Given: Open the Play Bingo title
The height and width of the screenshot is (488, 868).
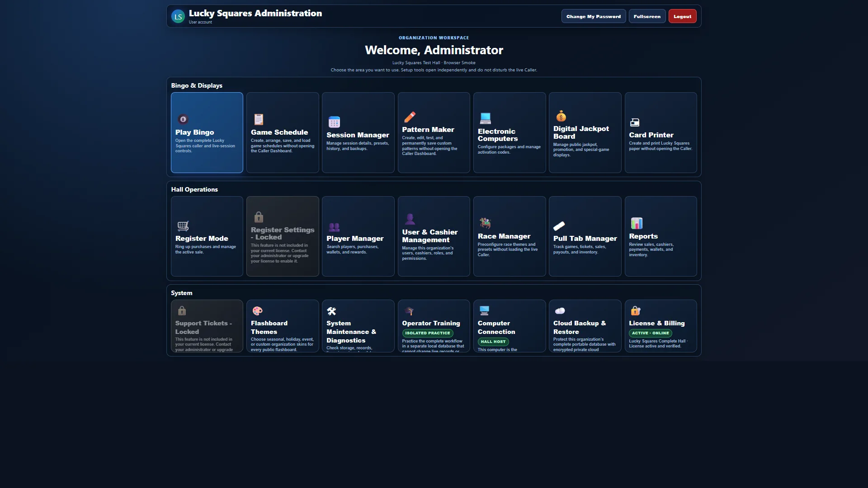Looking at the screenshot, I should (194, 132).
